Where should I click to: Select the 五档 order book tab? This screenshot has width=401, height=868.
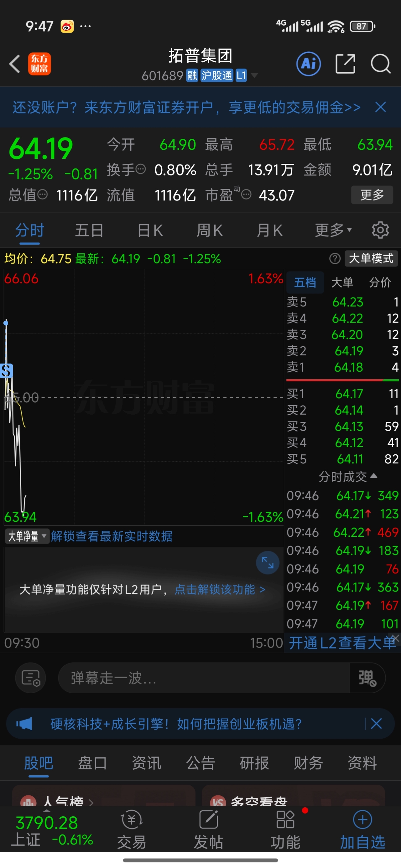click(305, 282)
